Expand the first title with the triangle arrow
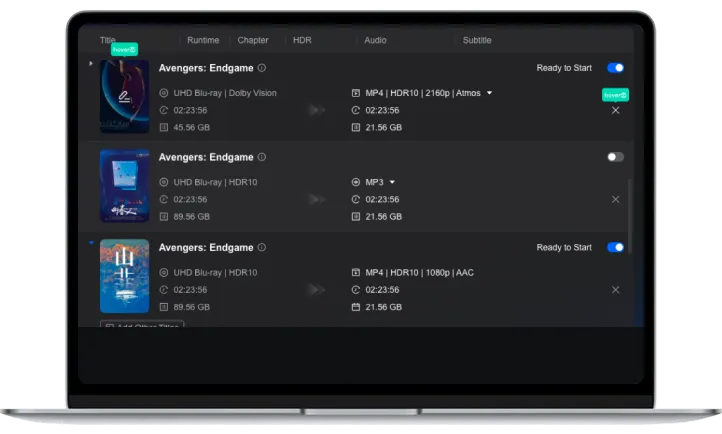 [91, 63]
